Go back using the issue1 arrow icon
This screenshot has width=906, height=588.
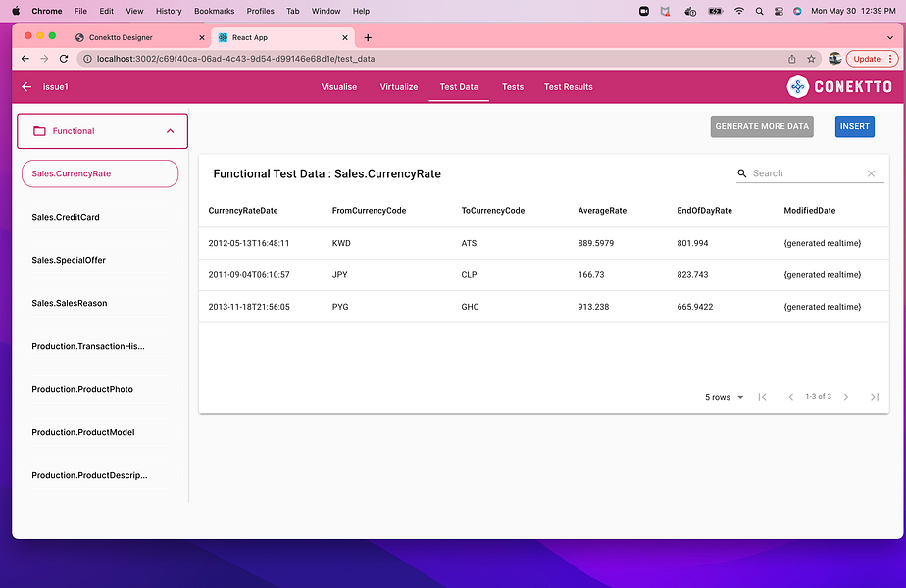pos(26,86)
